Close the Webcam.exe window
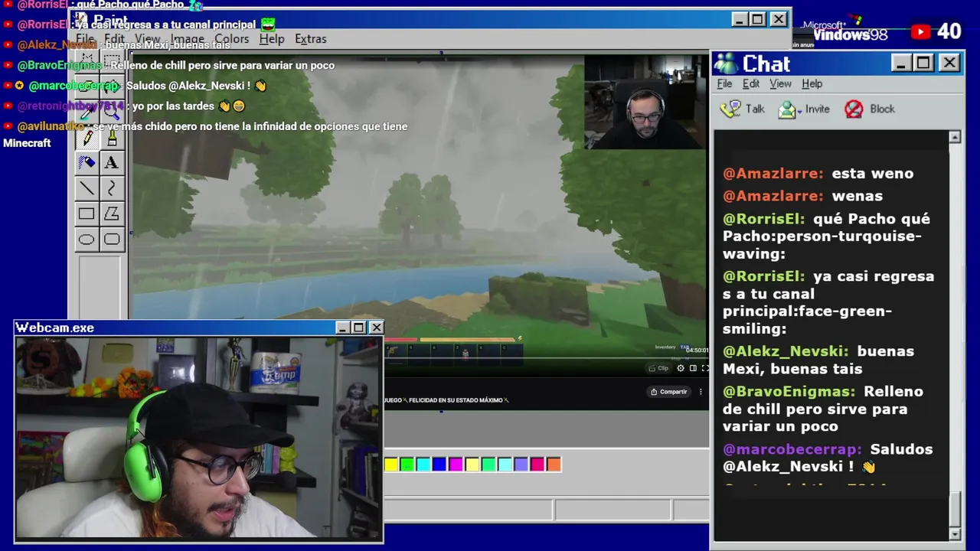This screenshot has width=980, height=551. coord(376,328)
